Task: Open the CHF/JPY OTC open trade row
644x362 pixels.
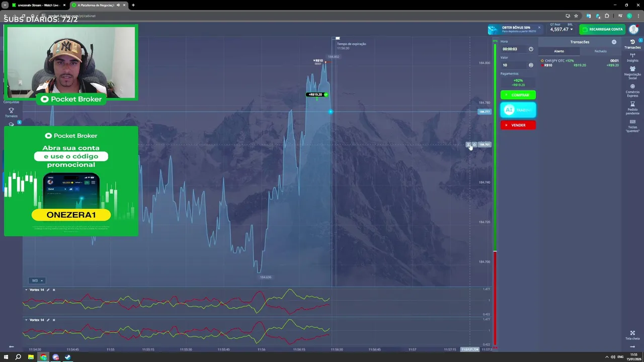Action: pos(579,63)
